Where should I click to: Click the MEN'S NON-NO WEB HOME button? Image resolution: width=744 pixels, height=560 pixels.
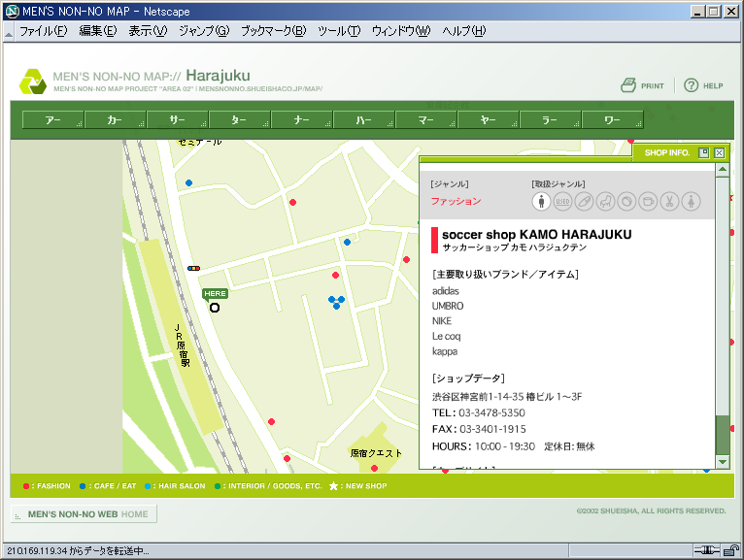(x=84, y=514)
